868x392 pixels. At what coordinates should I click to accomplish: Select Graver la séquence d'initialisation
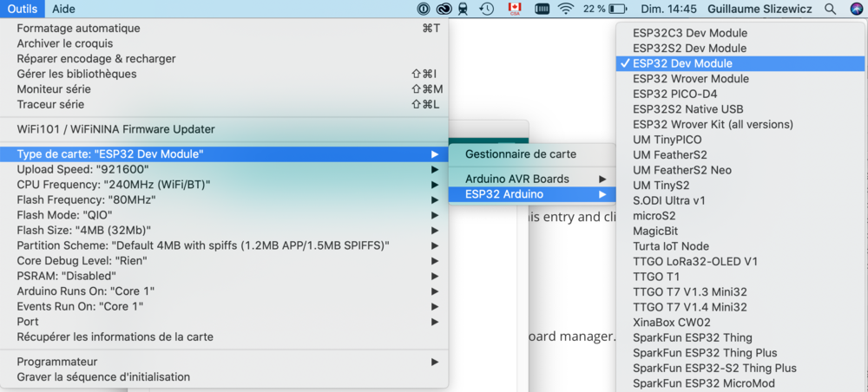tap(224, 377)
